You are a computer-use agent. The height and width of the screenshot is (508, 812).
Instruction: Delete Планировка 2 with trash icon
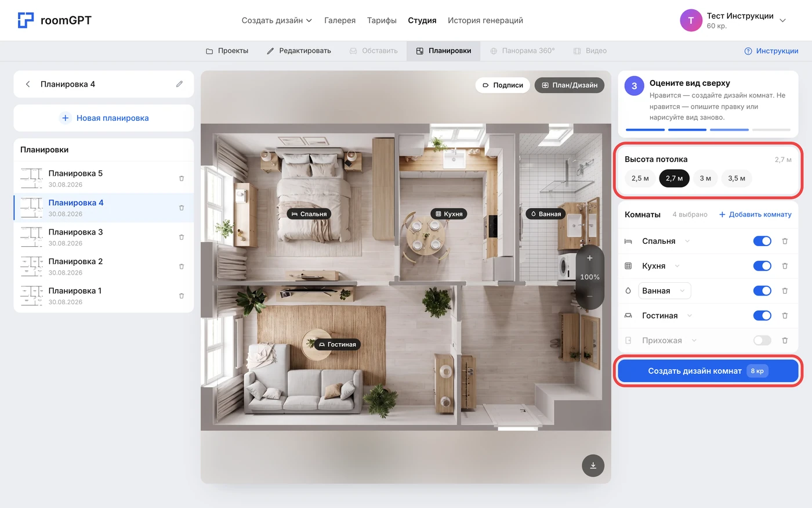[182, 266]
